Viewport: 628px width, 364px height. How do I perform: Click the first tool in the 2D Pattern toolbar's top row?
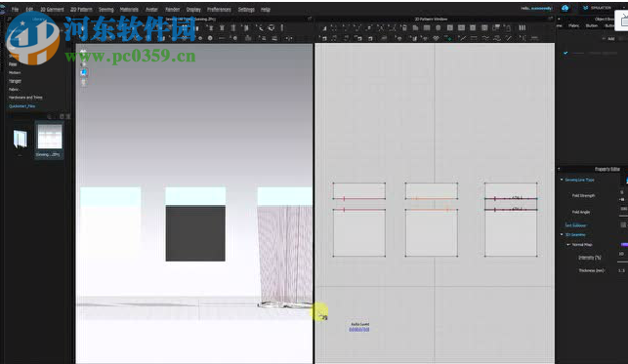click(x=324, y=28)
